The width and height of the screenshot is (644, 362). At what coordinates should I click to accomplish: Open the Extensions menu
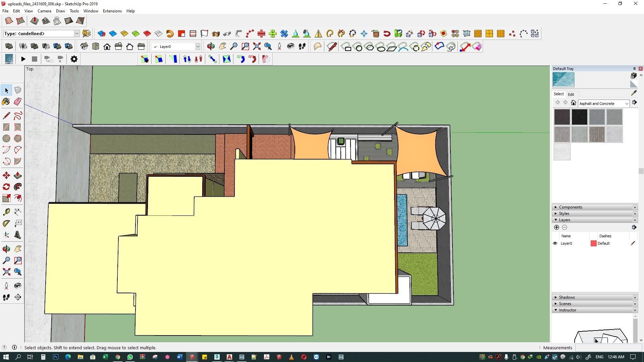point(112,11)
